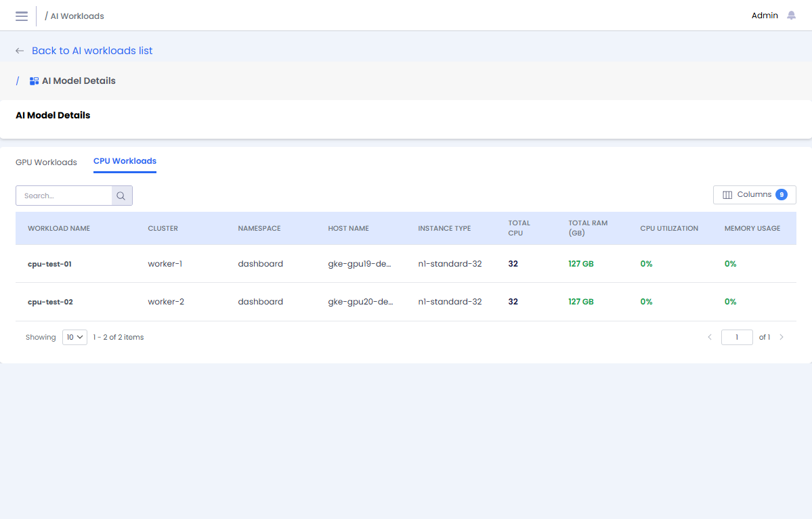Expand the items-per-page dropdown
Viewport: 812px width, 519px height.
tap(74, 337)
